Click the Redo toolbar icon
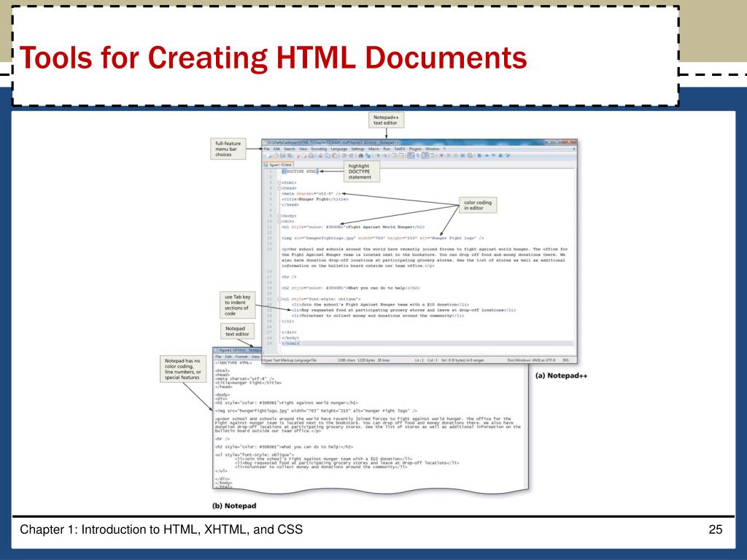747x560 pixels. coord(351,155)
